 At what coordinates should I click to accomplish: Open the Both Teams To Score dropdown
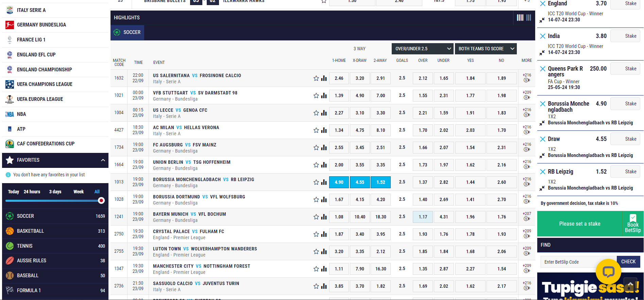click(x=486, y=49)
